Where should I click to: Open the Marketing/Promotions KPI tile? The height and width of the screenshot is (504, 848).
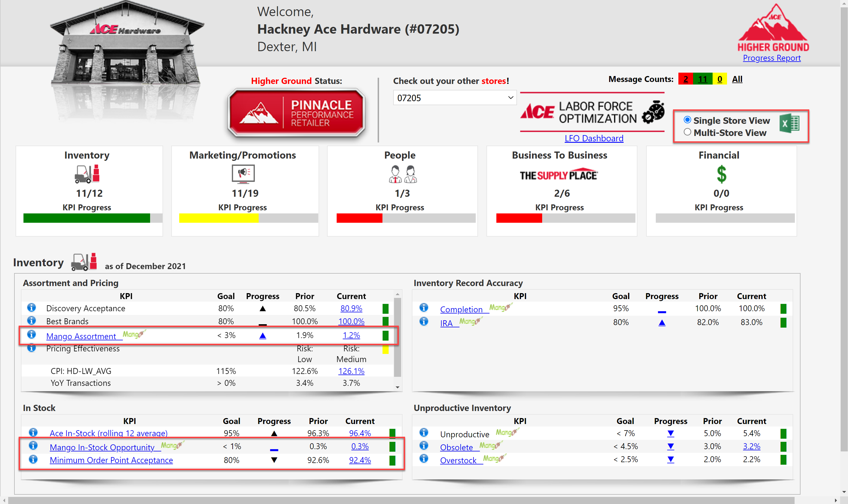(245, 191)
